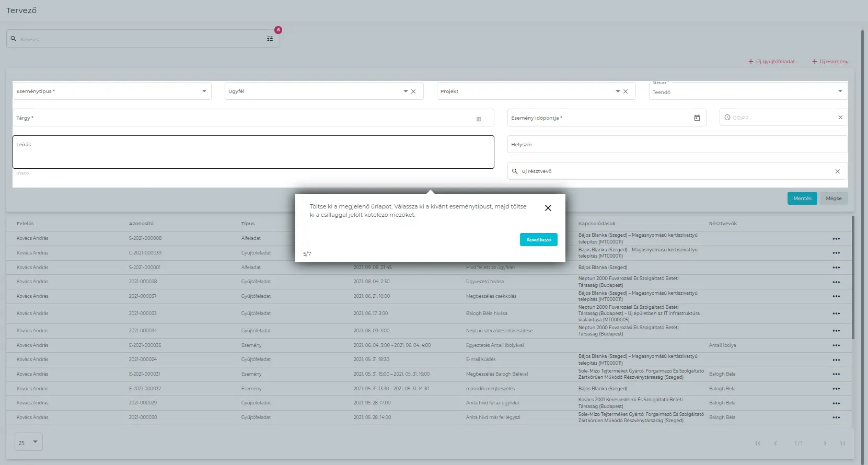Create new Új esemény
The height and width of the screenshot is (465, 868).
pyautogui.click(x=830, y=62)
